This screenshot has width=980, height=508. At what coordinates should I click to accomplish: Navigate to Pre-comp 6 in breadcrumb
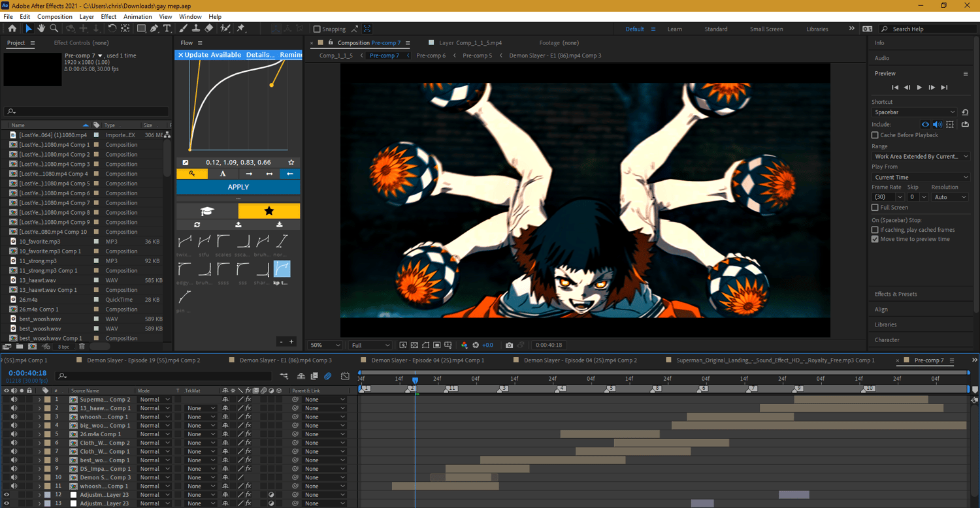[x=431, y=56]
